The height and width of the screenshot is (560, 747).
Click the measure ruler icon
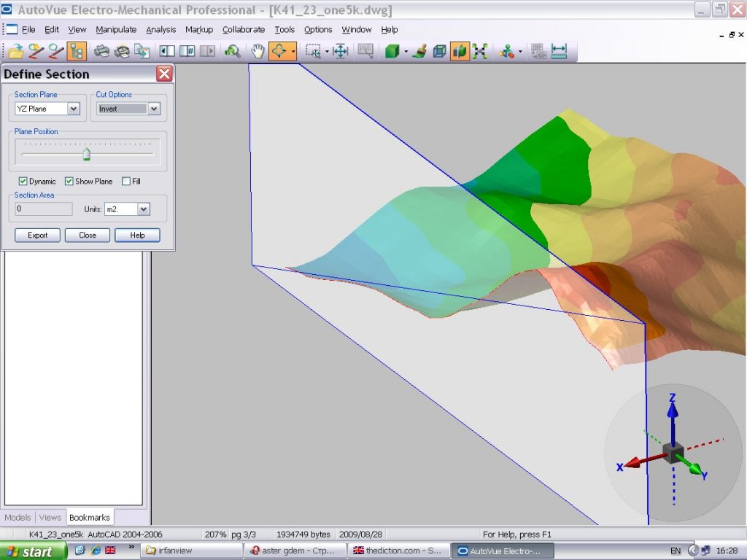tap(559, 51)
